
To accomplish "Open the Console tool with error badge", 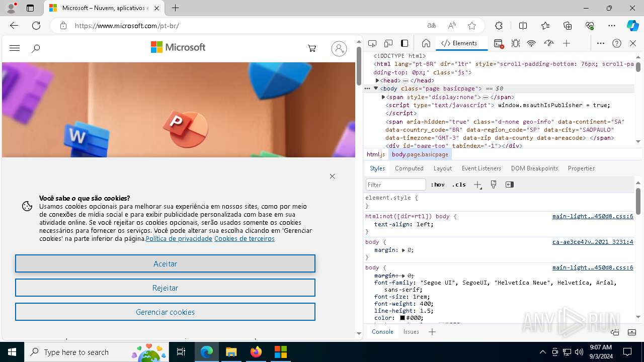I will pyautogui.click(x=499, y=43).
